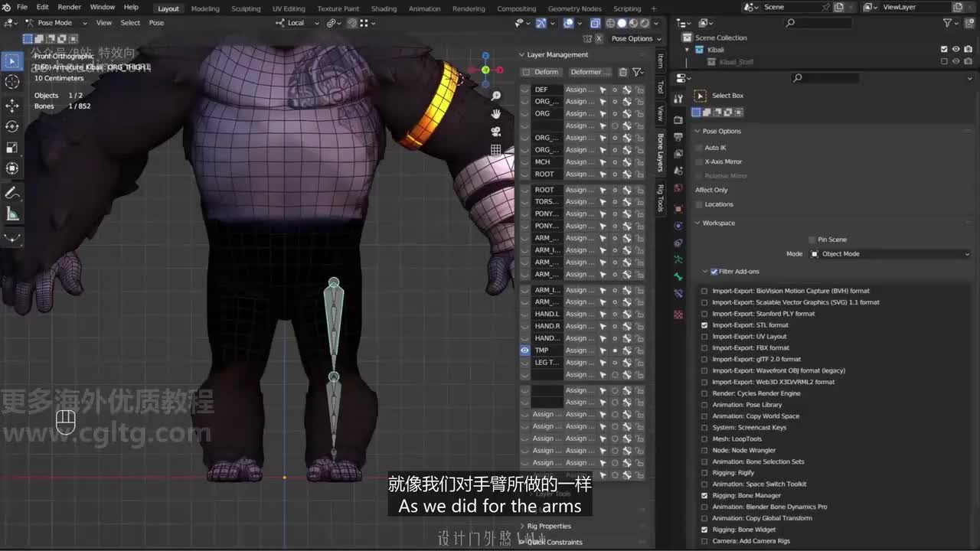Click the Deformer button in Layer Management
The width and height of the screenshot is (980, 551).
[x=591, y=72]
